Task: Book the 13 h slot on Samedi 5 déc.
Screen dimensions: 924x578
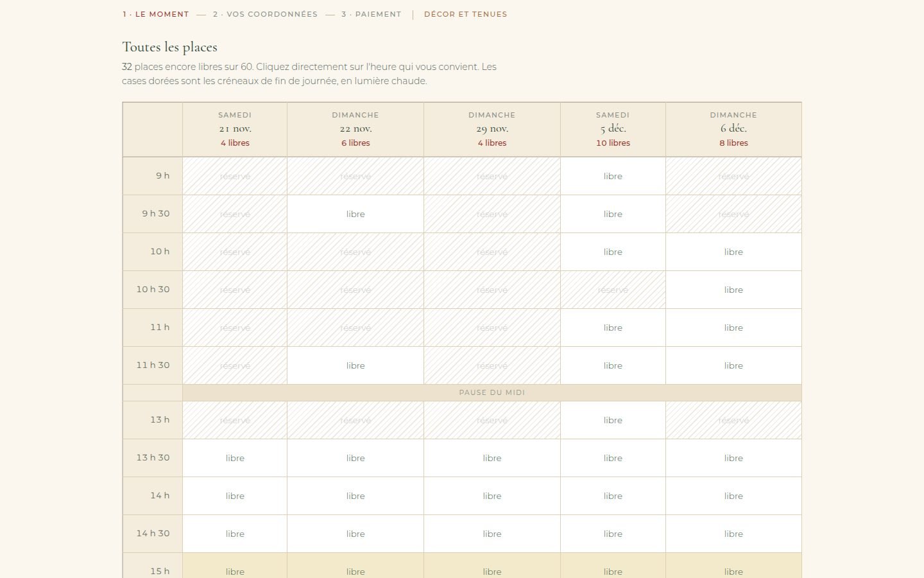Action: 613,420
